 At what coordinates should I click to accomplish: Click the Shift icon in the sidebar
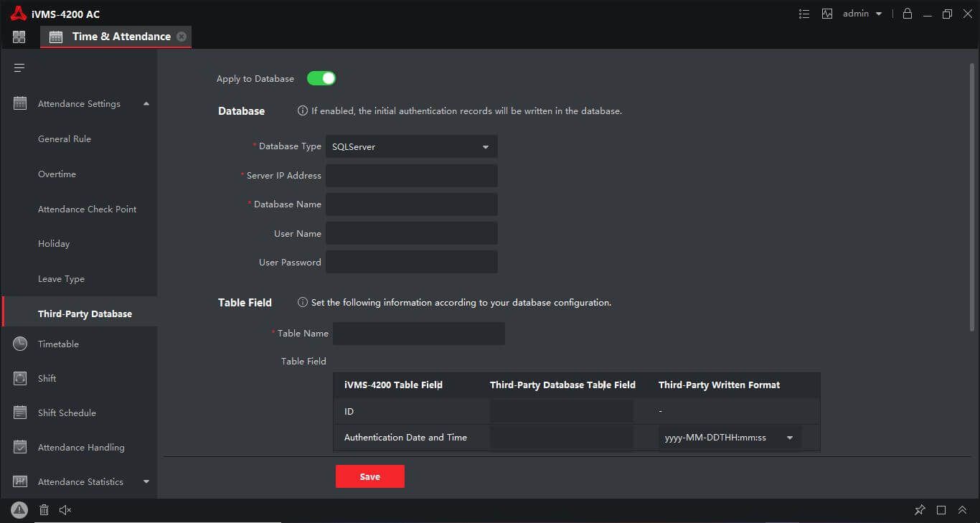point(20,378)
